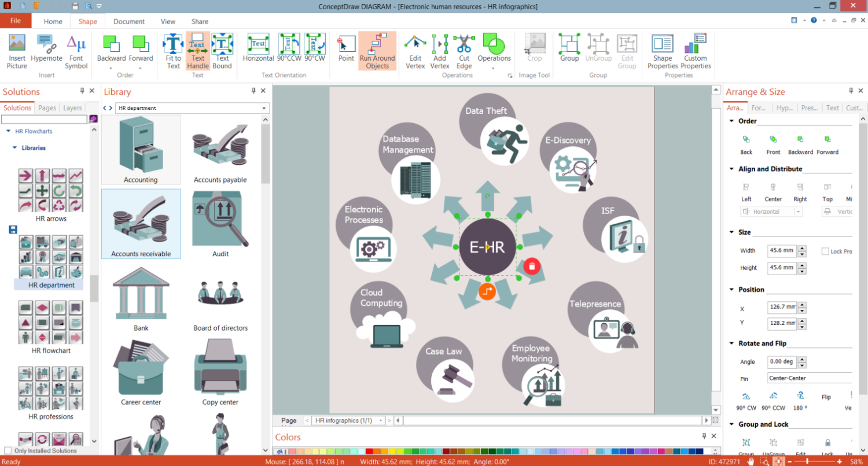Insert a Font Symbol from the ribbon
The image size is (868, 466).
pos(76,51)
